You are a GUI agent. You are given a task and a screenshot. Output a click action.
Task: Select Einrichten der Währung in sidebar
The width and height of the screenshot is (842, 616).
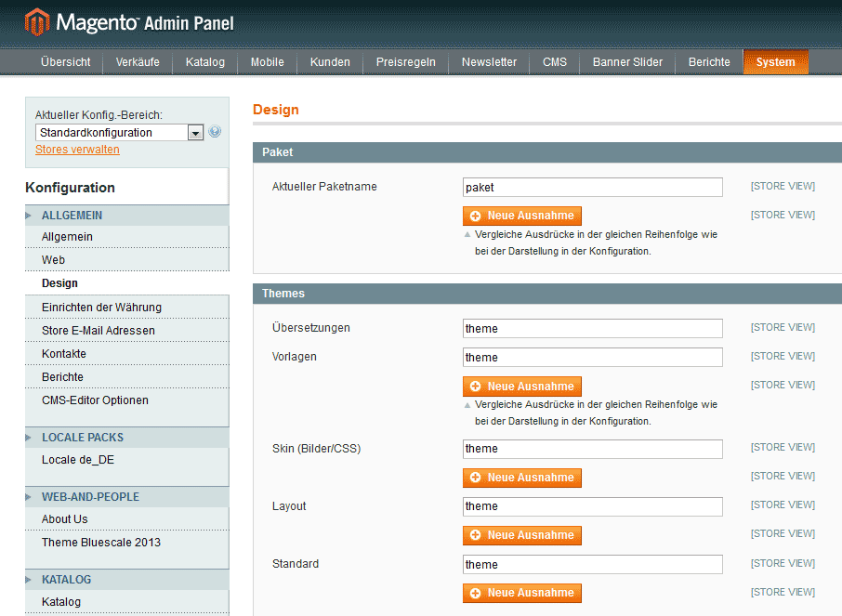[x=101, y=308]
